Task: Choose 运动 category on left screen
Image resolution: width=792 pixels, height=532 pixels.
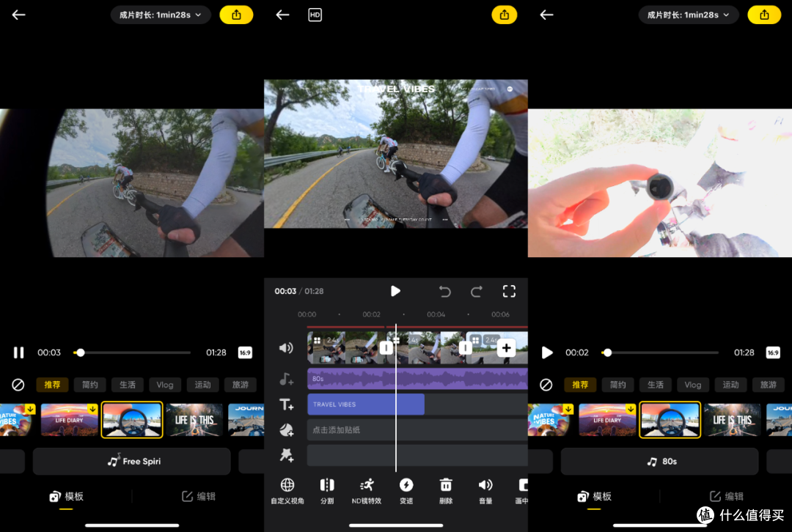Action: (202, 385)
